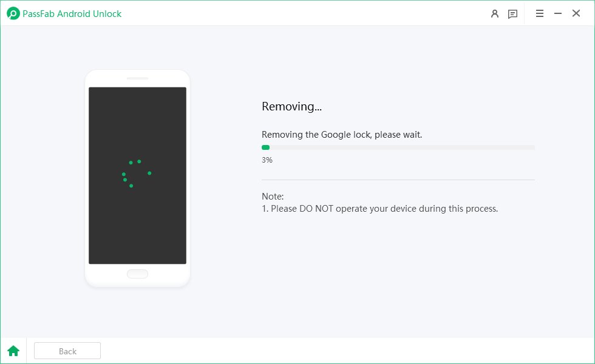595x364 pixels.
Task: Click the DO NOT operate warning text
Action: [379, 208]
